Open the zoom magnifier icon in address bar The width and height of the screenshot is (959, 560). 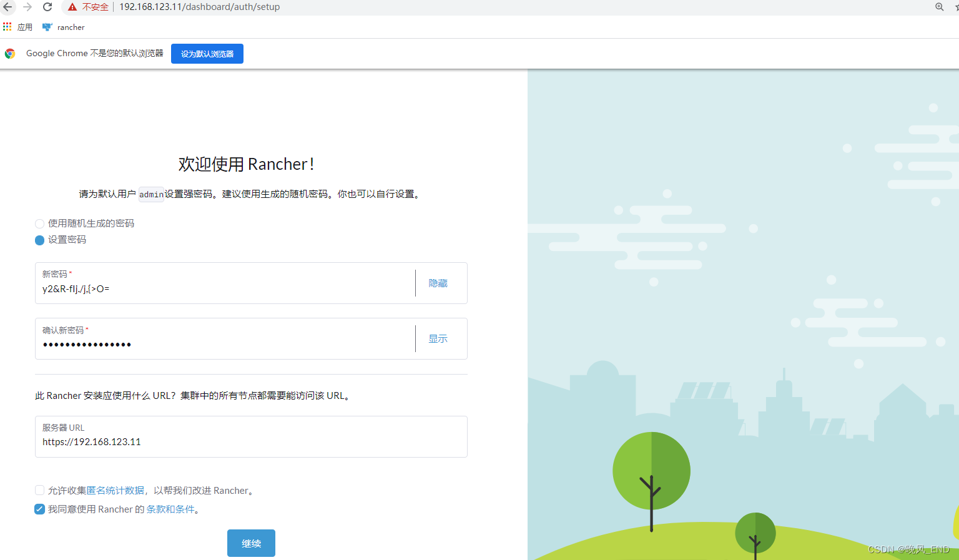939,7
